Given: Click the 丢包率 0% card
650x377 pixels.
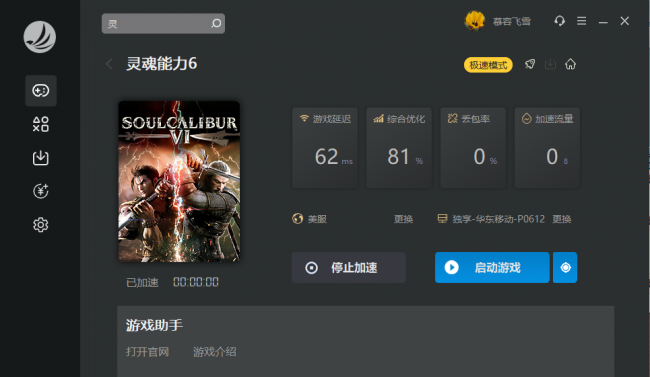Looking at the screenshot, I should point(473,148).
